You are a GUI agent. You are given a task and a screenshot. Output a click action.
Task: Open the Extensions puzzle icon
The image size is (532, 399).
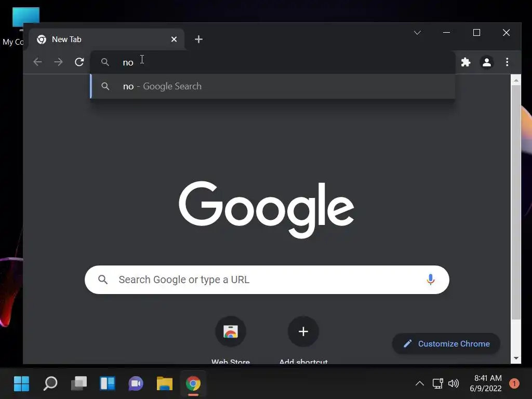coord(465,62)
